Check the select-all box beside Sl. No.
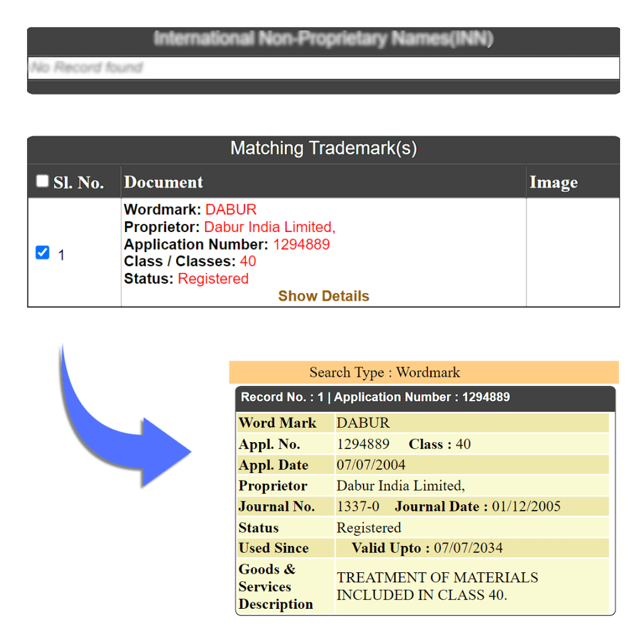Screen dimensions: 644x644 tap(42, 182)
